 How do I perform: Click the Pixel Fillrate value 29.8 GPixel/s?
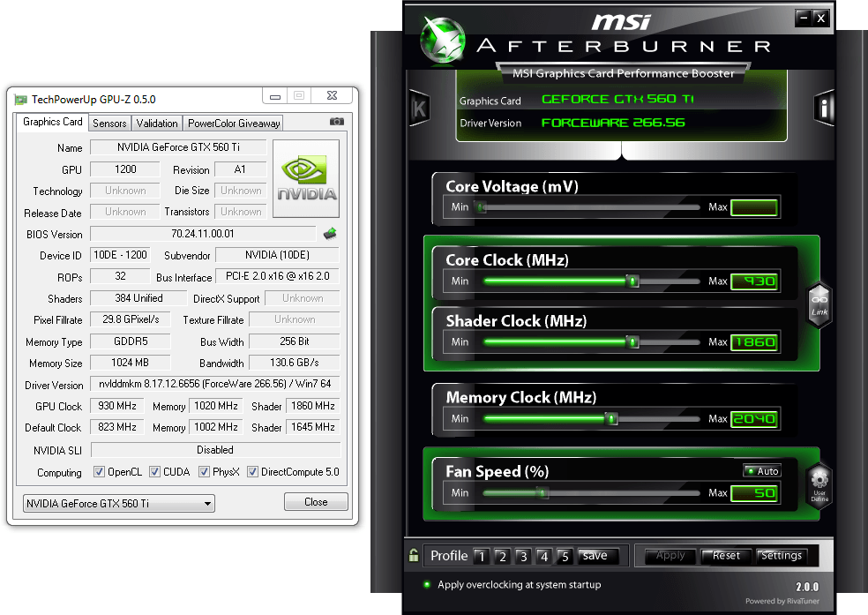131,319
